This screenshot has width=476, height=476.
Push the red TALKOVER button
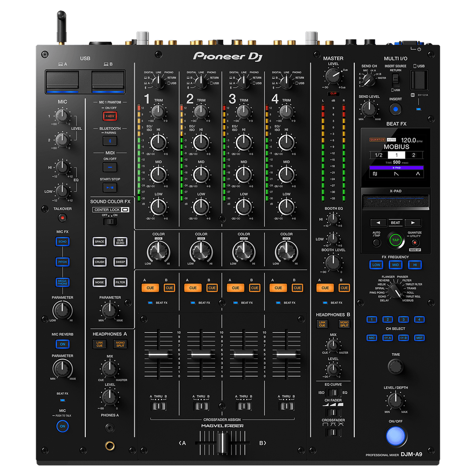tap(62, 218)
